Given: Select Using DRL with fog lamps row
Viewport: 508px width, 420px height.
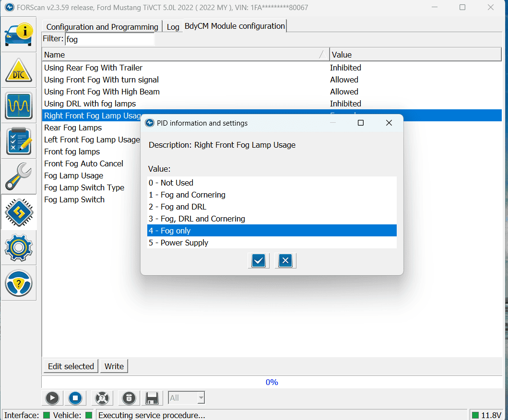Looking at the screenshot, I should pyautogui.click(x=272, y=104).
